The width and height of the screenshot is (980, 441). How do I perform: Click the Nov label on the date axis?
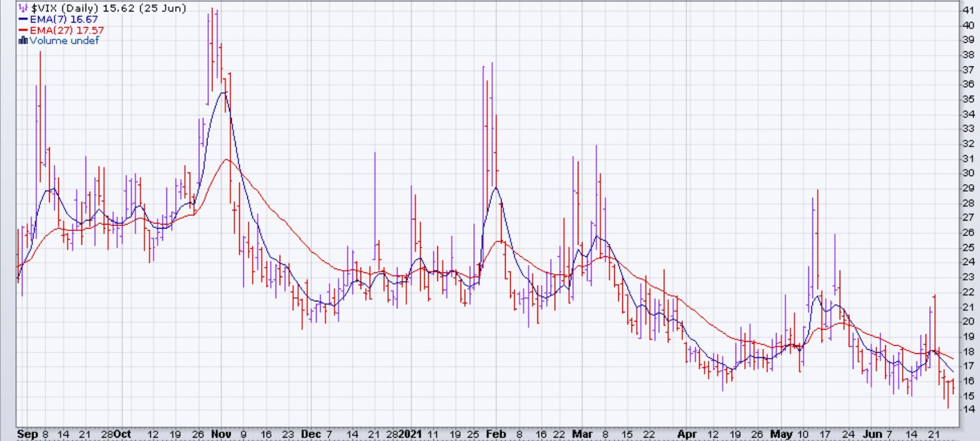pyautogui.click(x=221, y=434)
